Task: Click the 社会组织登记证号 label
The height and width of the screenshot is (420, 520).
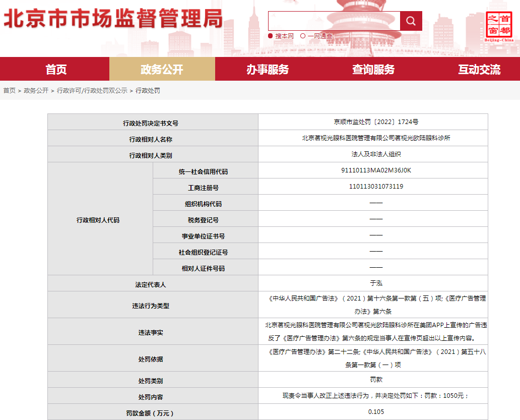Action: [x=203, y=253]
